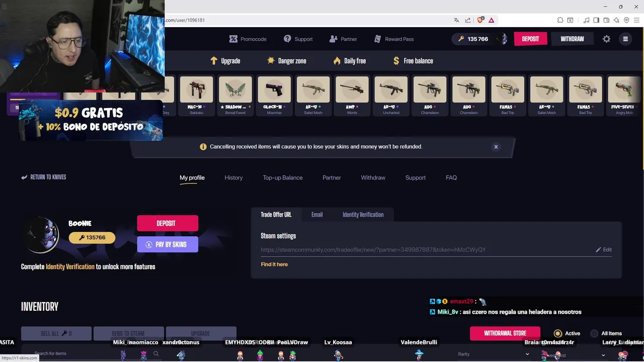Screen dimensions: 644x362
Task: Open the Brave Shields lion icon
Action: [x=480, y=20]
